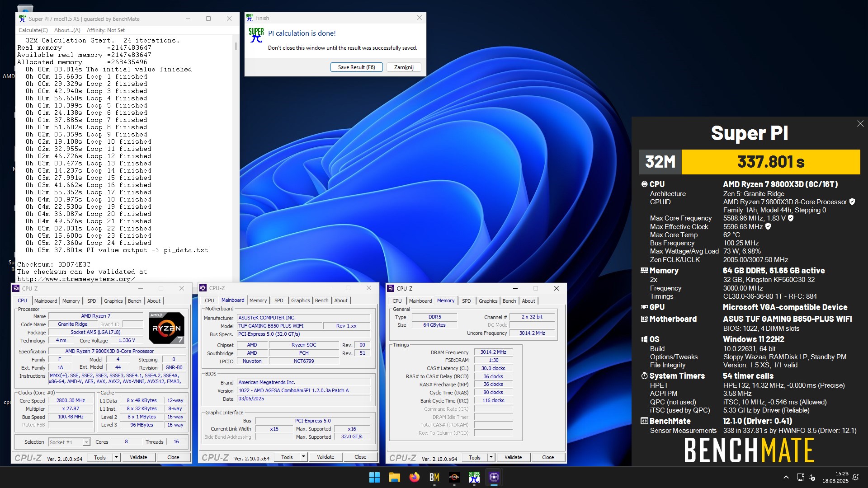Click Tools button in Memory CPU-Z window
This screenshot has width=868, height=488.
(x=475, y=457)
